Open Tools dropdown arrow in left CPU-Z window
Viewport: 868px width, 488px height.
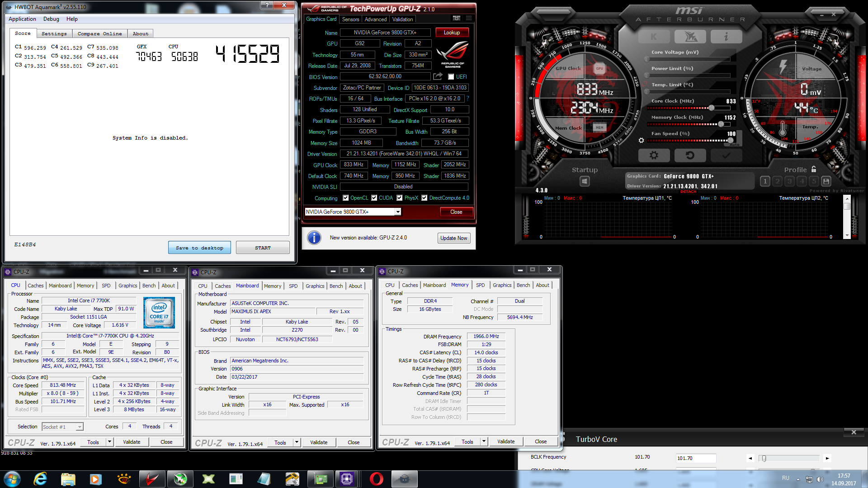pos(109,442)
